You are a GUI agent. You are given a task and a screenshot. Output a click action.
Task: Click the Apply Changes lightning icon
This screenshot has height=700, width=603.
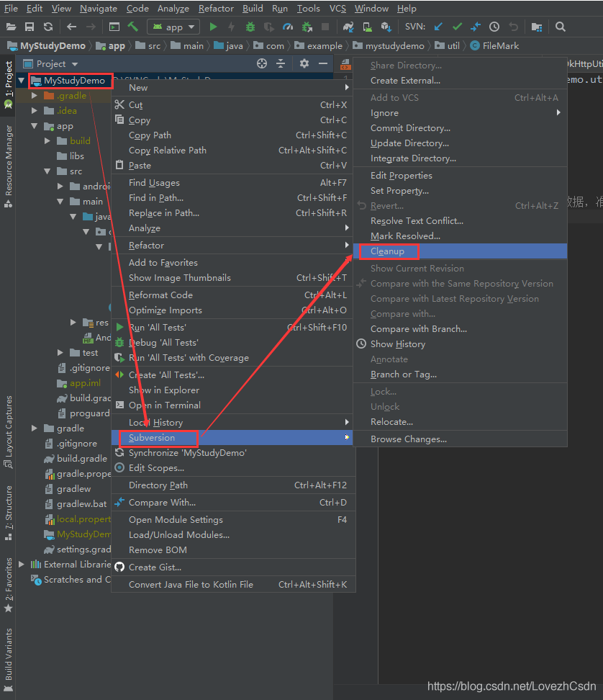coord(231,27)
